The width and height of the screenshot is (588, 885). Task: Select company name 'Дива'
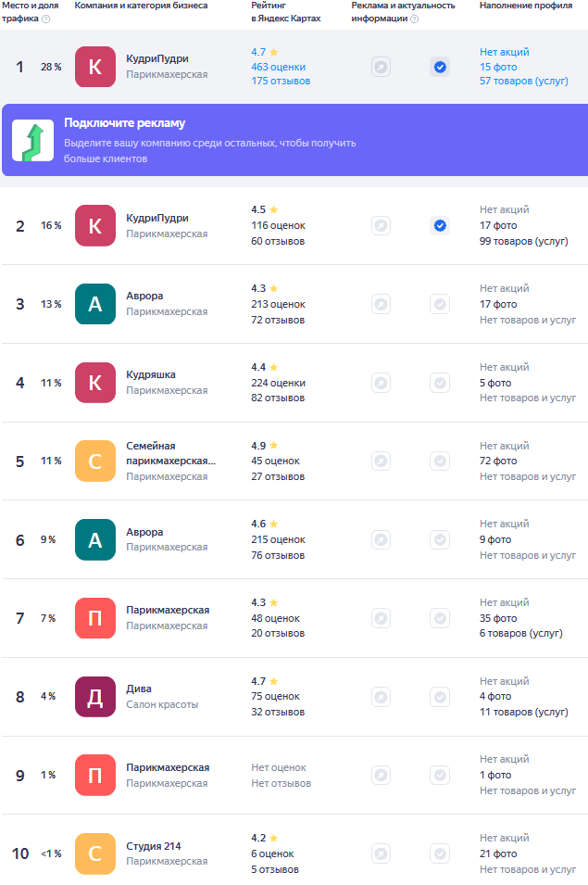[139, 689]
